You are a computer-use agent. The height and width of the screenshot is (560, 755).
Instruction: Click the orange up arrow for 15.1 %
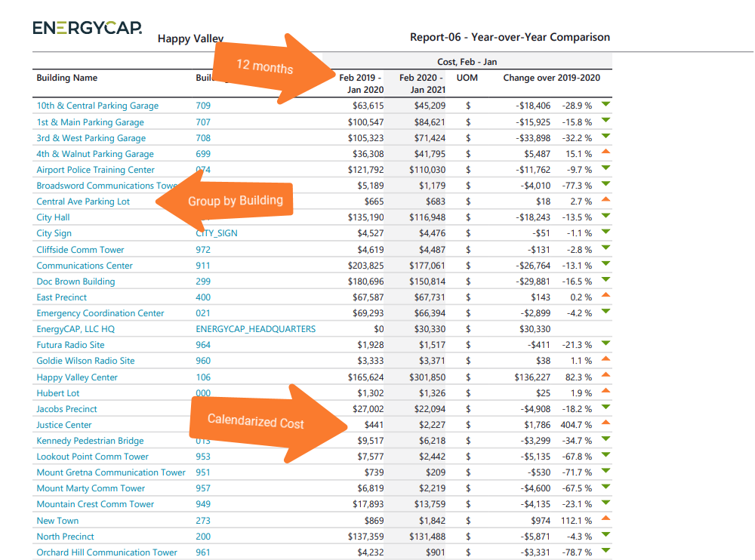[606, 152]
